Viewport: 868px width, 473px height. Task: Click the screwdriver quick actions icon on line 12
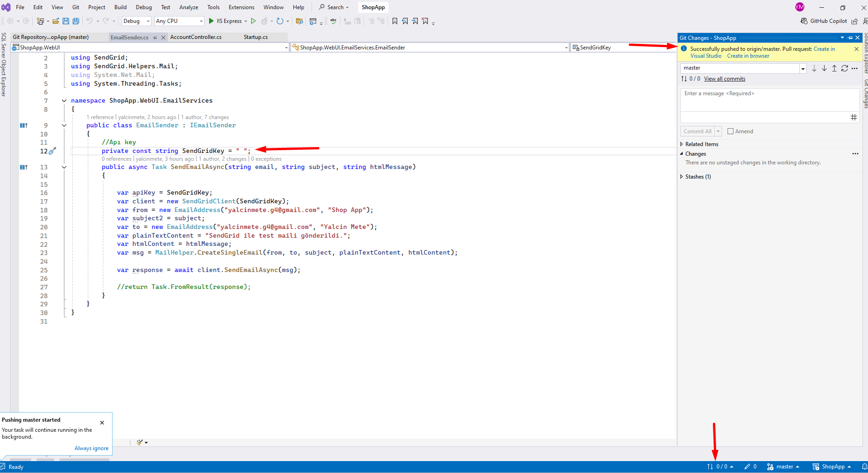(53, 151)
